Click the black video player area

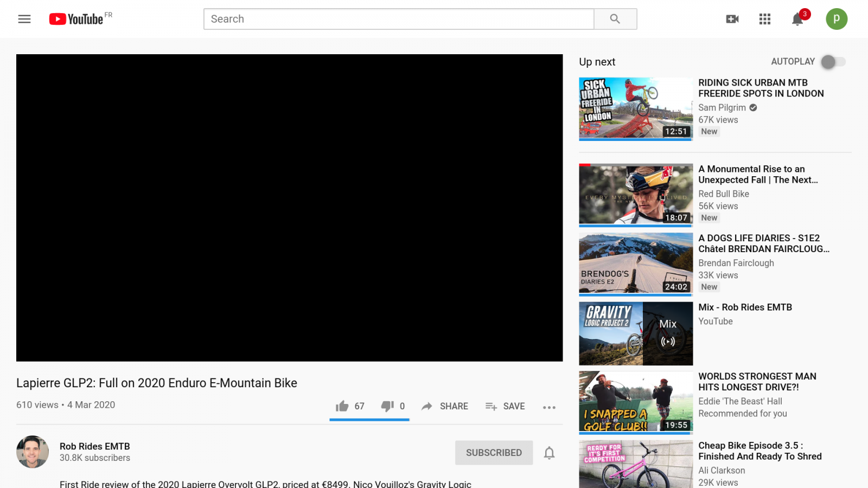coord(290,208)
